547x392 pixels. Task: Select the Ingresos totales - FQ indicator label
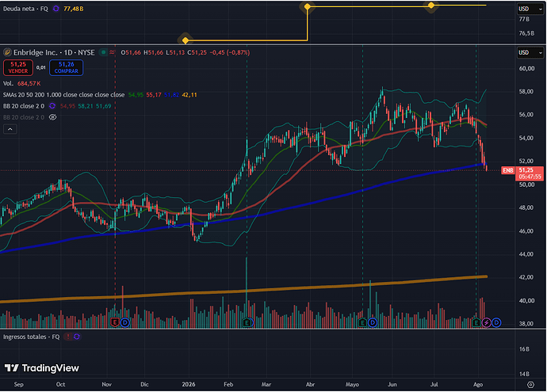[32, 337]
